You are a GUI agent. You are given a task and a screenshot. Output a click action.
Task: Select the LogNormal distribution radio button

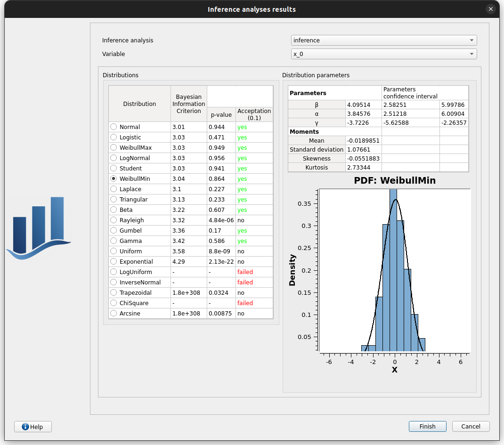pos(114,158)
